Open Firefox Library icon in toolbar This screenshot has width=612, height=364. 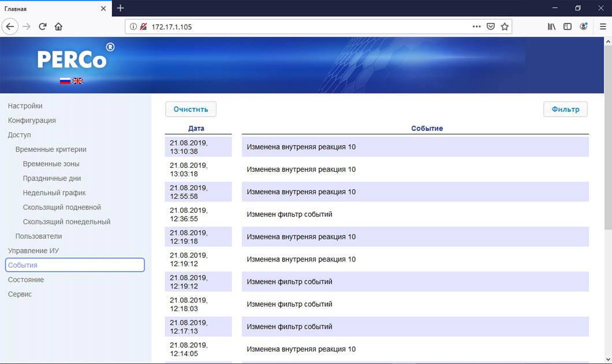point(551,27)
